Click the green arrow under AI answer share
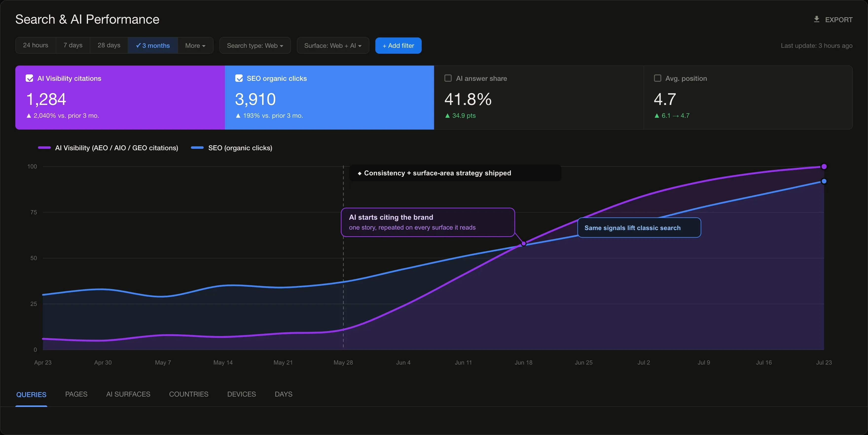 [x=448, y=116]
